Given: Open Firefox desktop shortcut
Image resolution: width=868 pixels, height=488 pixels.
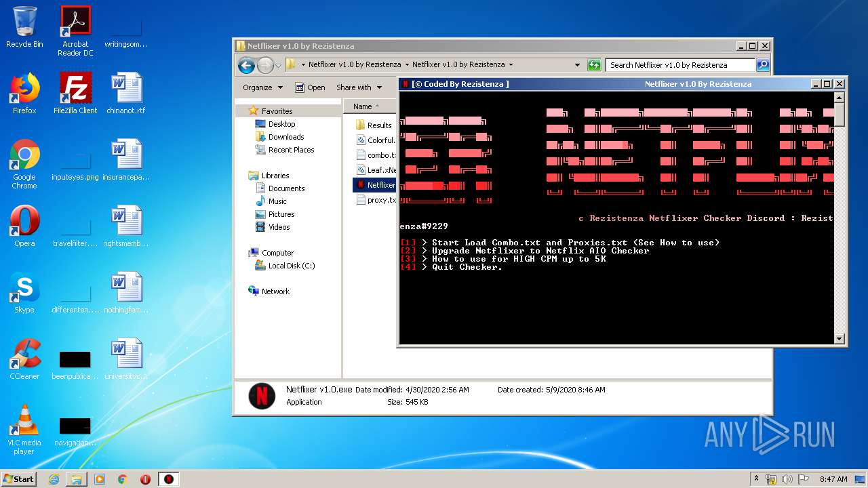Looking at the screenshot, I should click(24, 94).
